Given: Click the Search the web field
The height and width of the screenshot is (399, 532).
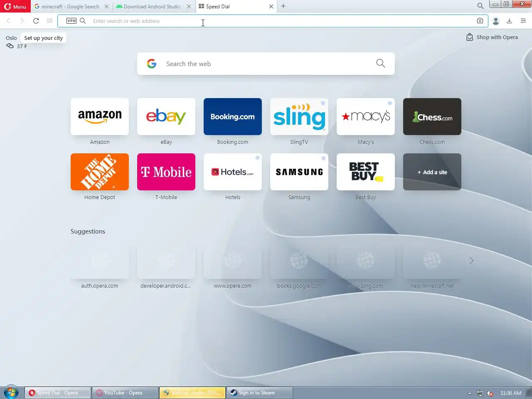Looking at the screenshot, I should point(266,64).
